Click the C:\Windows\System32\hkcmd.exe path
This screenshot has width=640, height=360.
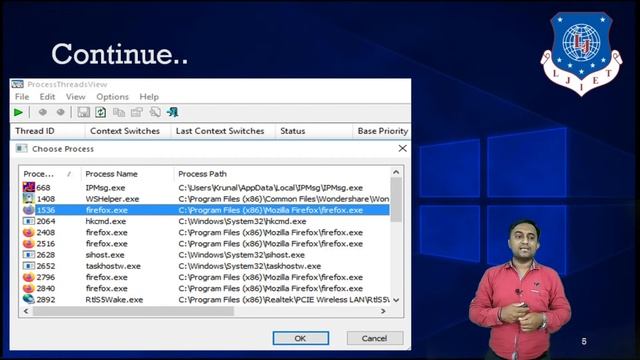(x=242, y=221)
